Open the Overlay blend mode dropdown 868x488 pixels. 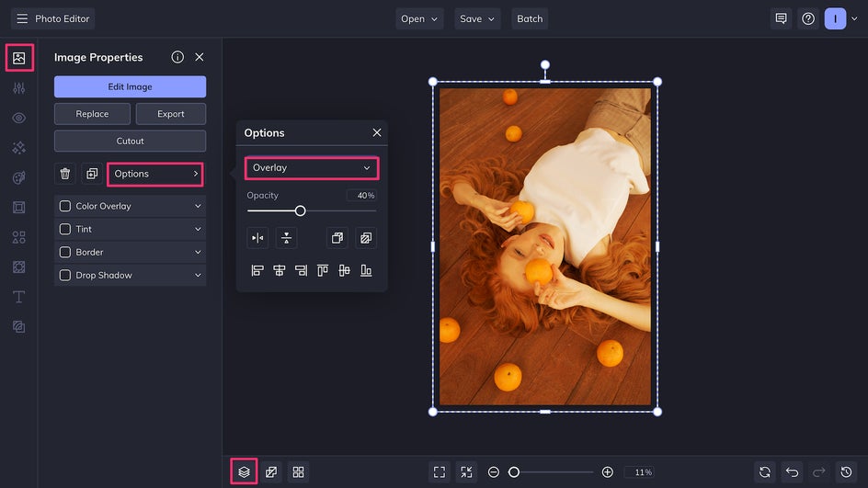click(x=312, y=168)
